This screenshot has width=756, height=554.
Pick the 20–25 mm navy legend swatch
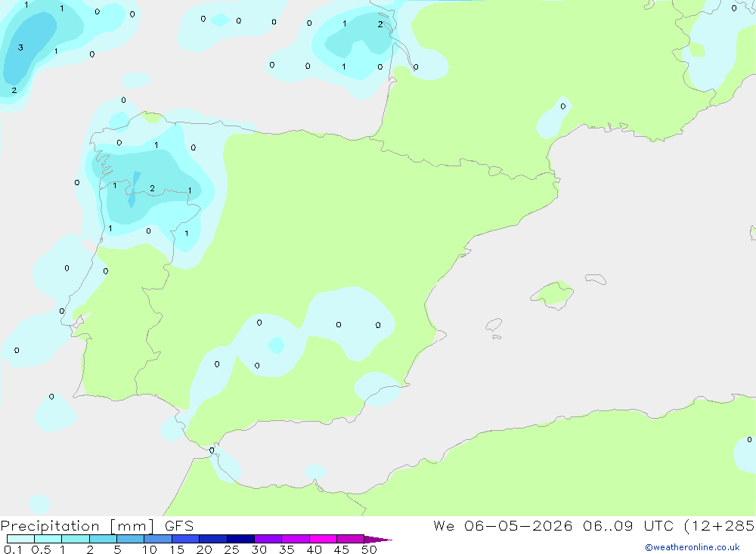coord(213,539)
